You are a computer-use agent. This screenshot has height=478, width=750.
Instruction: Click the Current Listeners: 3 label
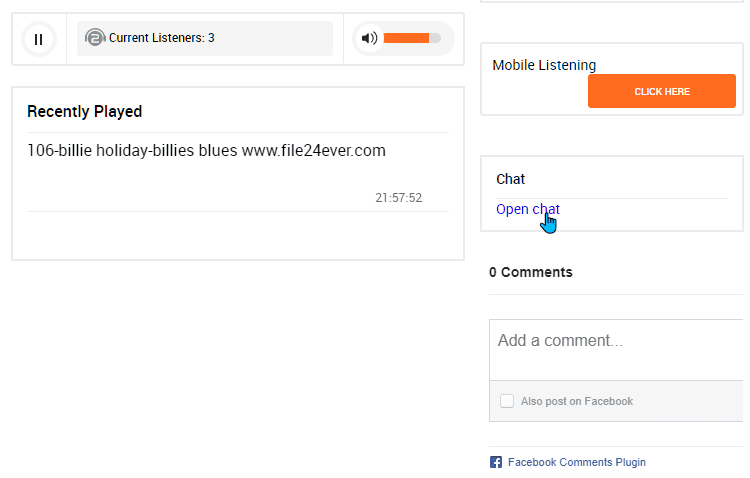coord(161,38)
